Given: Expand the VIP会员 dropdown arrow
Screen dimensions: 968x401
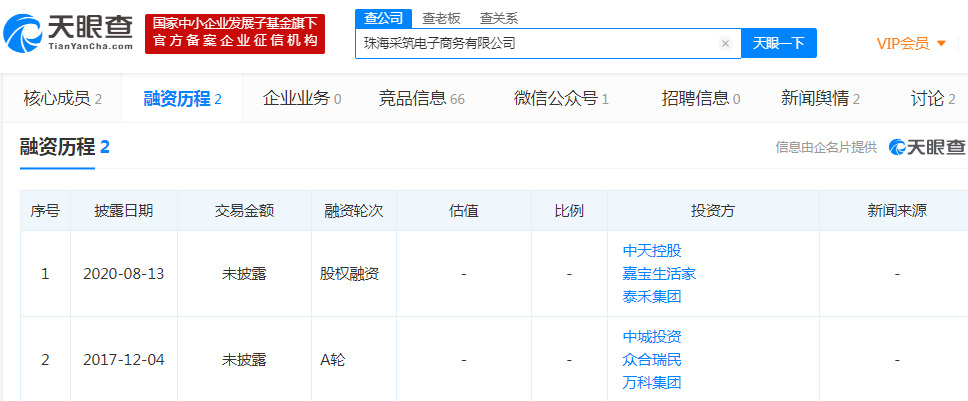Looking at the screenshot, I should click(x=941, y=43).
